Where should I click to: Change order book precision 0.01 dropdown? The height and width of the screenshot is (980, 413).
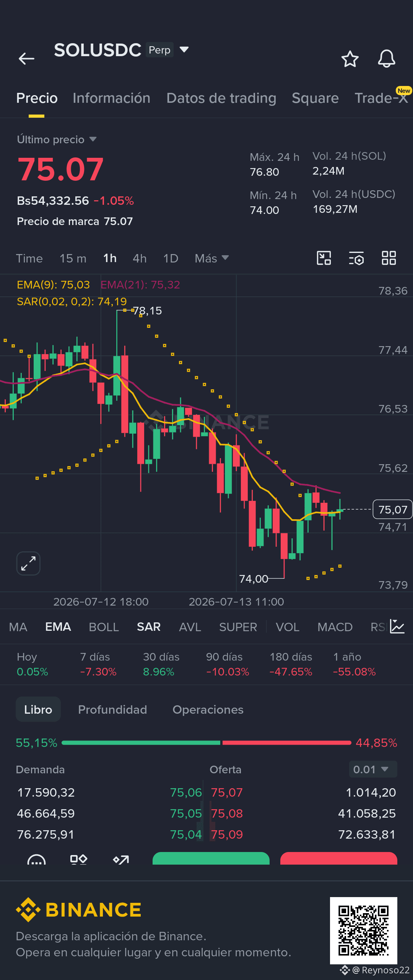pyautogui.click(x=373, y=769)
